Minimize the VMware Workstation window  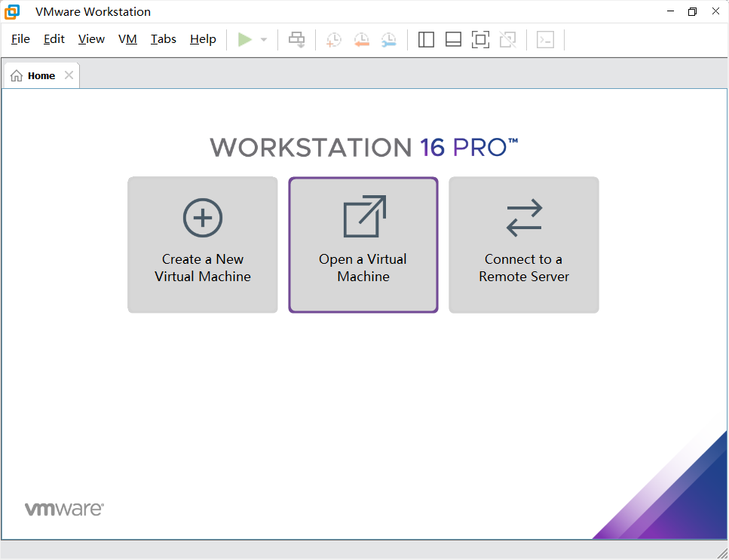point(670,11)
